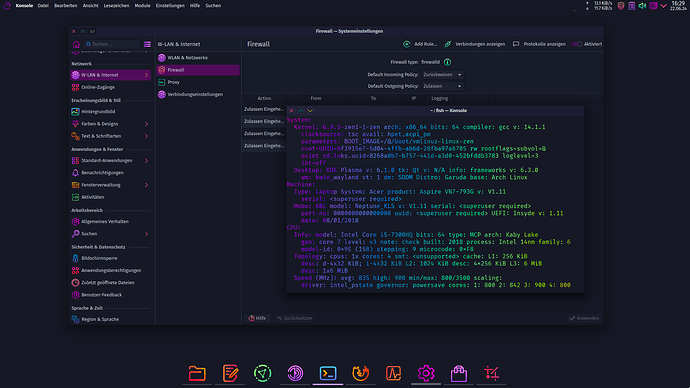Open the Lesezeichen menu
Image resolution: width=690 pixels, height=388 pixels.
(116, 6)
